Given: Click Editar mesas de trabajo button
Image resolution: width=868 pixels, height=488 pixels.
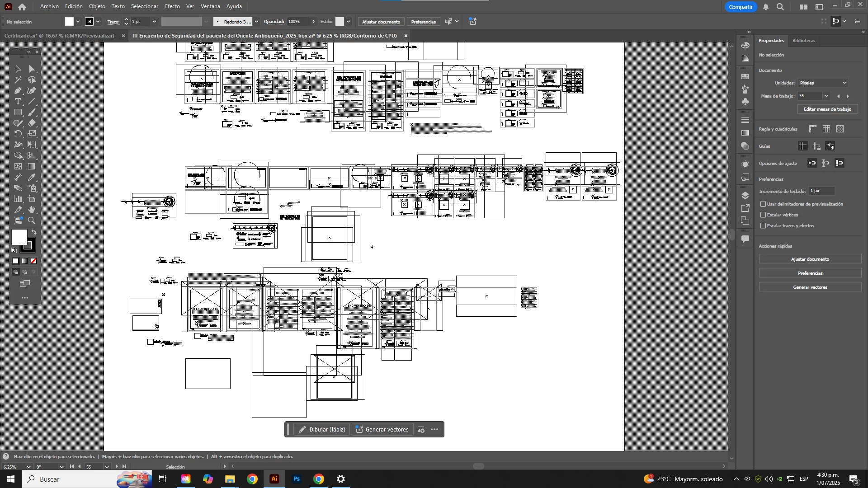Looking at the screenshot, I should (x=827, y=109).
